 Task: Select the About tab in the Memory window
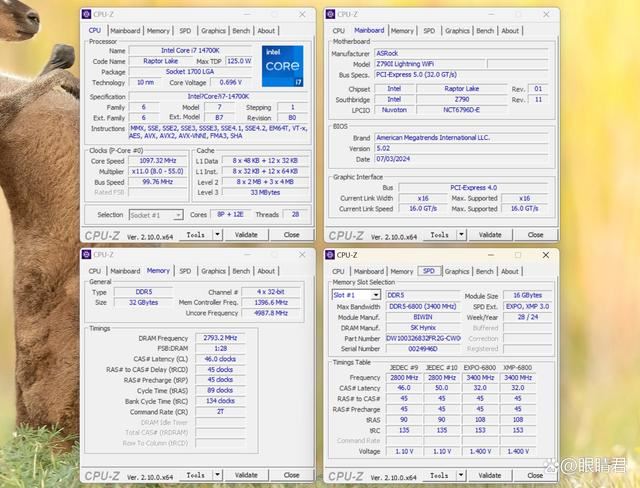266,271
